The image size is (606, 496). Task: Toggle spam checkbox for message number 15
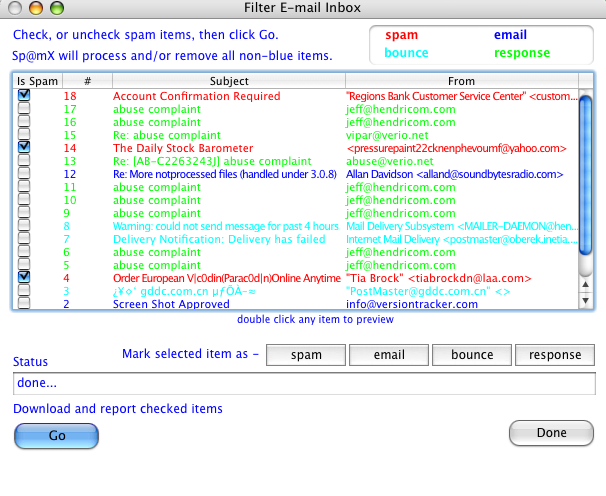pyautogui.click(x=24, y=134)
